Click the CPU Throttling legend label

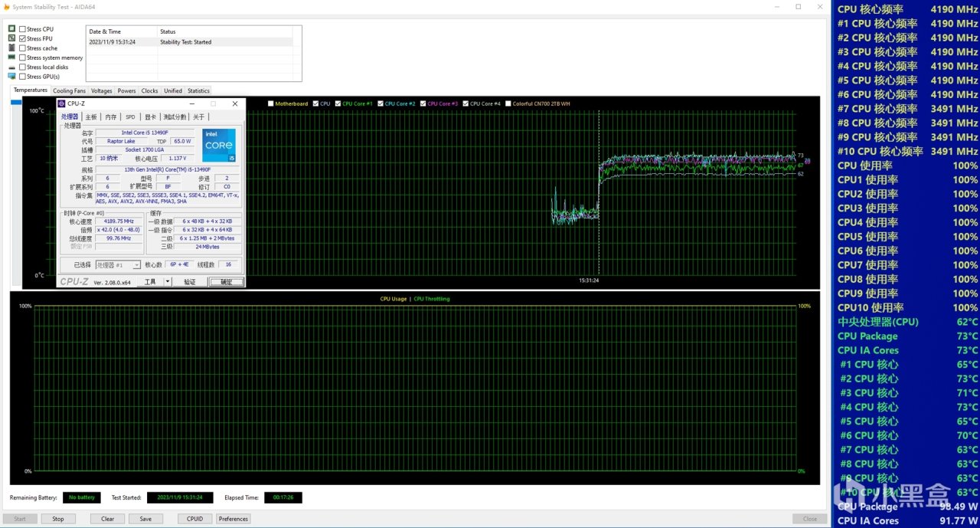[x=432, y=299]
